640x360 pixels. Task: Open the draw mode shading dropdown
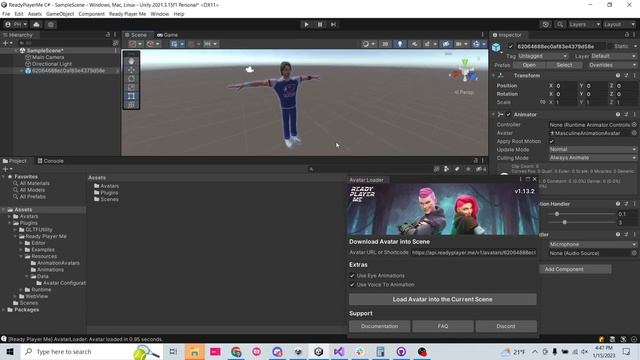click(x=368, y=44)
